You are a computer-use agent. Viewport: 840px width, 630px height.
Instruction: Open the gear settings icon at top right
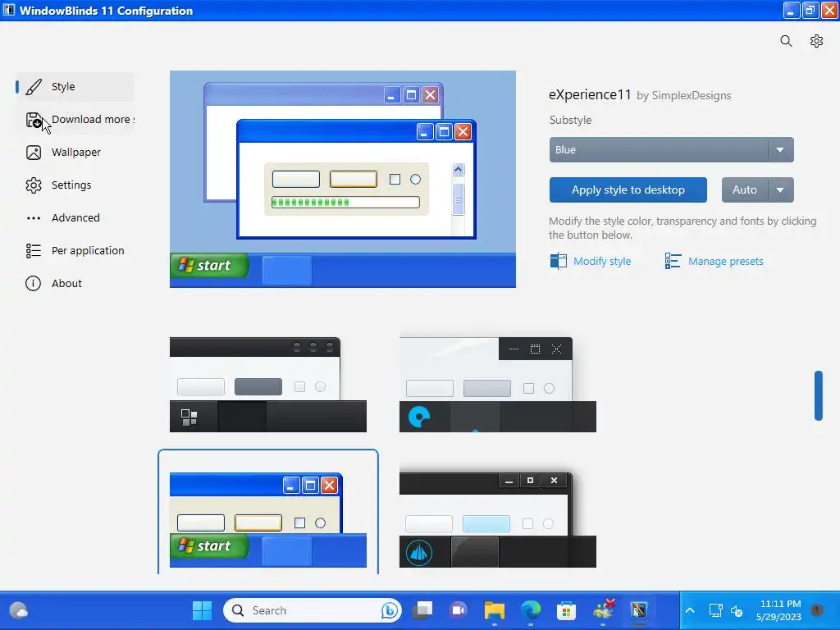[816, 41]
